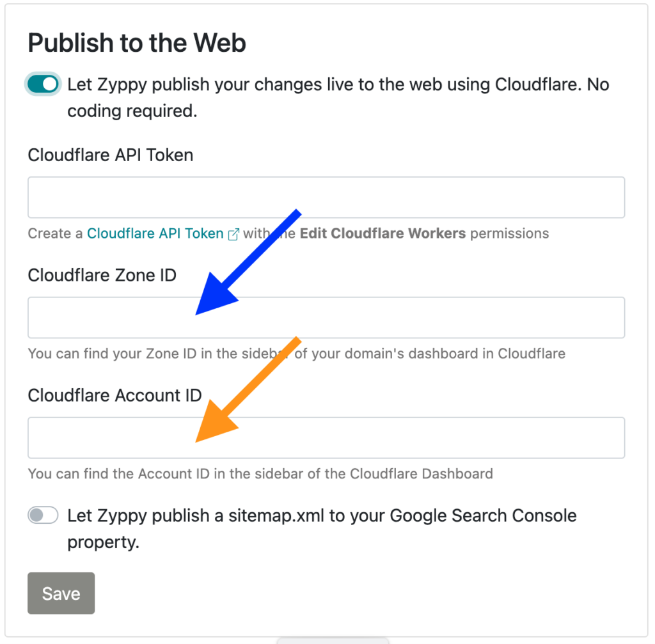Turn off the Cloudflare publish toggle switch
Viewport: 655px width, 644px height.
pyautogui.click(x=43, y=84)
